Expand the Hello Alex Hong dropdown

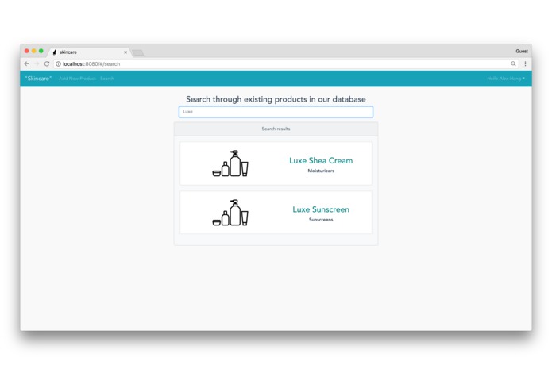[506, 79]
